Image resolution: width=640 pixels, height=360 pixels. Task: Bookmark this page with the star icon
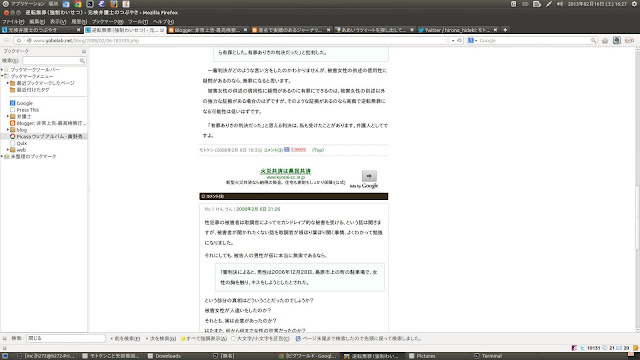click(448, 40)
